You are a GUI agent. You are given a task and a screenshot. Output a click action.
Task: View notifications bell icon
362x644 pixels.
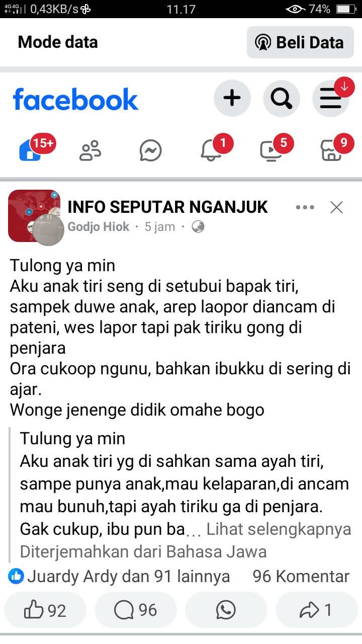tap(211, 150)
